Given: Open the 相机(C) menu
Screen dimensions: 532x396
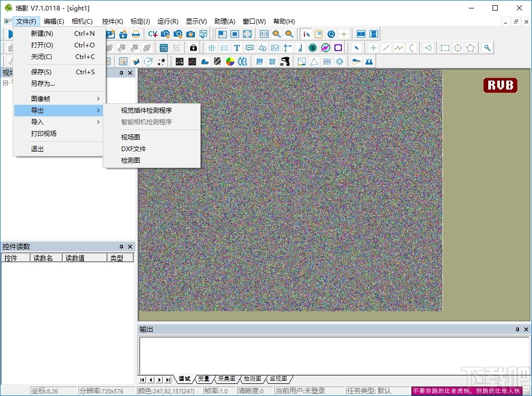Looking at the screenshot, I should click(x=82, y=22).
